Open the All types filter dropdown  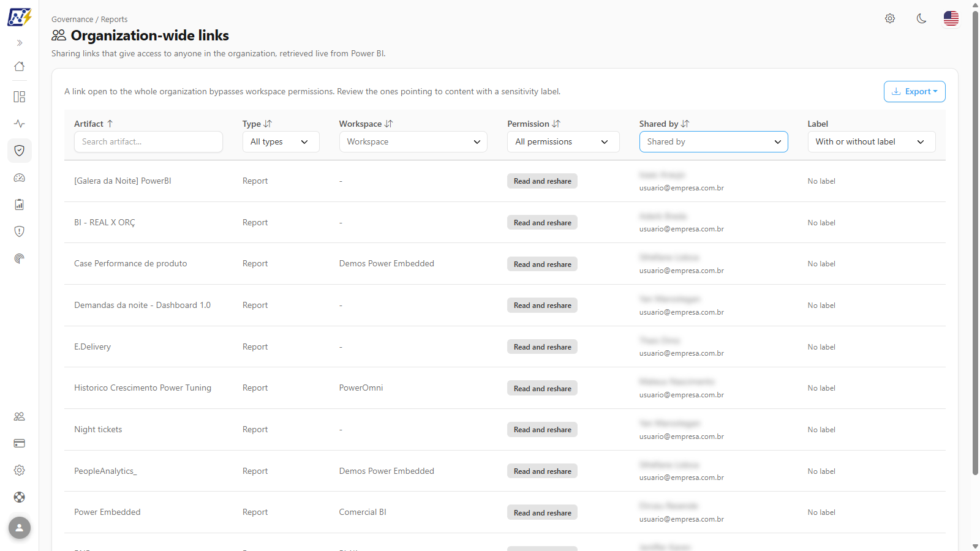pos(281,141)
